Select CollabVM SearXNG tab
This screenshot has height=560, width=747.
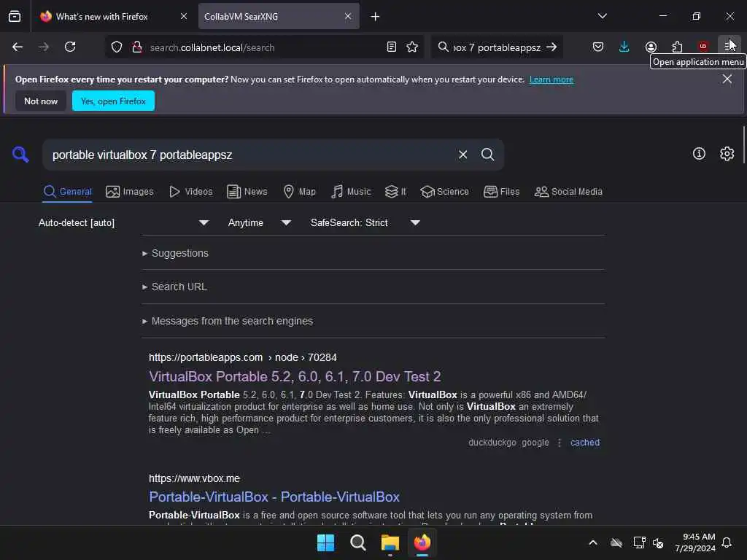point(279,16)
